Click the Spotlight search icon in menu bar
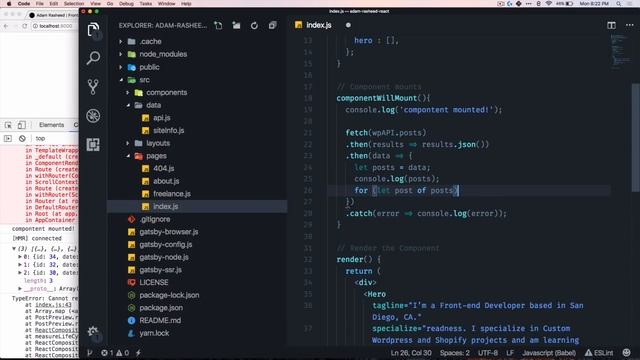 click(619, 4)
